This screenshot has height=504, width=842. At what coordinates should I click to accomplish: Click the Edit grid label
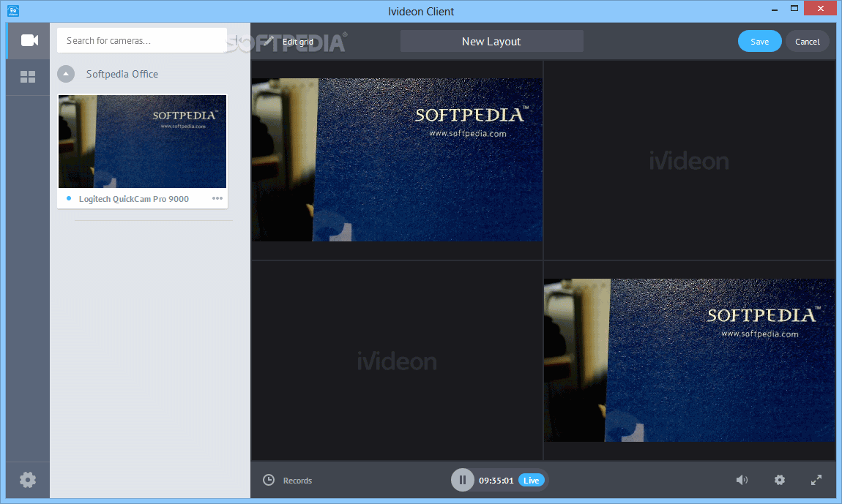298,42
